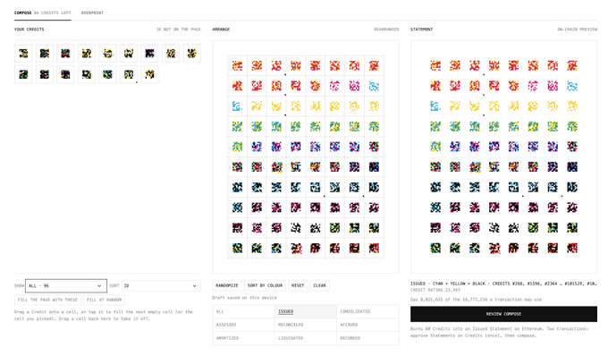Open the Sort dropdown set to ID
Screen dimensions: 608x364
click(x=161, y=285)
